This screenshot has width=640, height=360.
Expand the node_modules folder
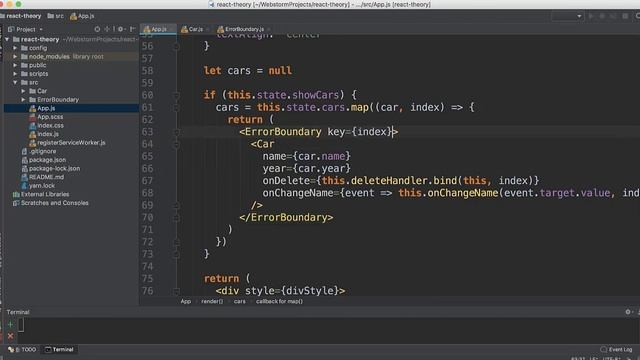point(15,57)
